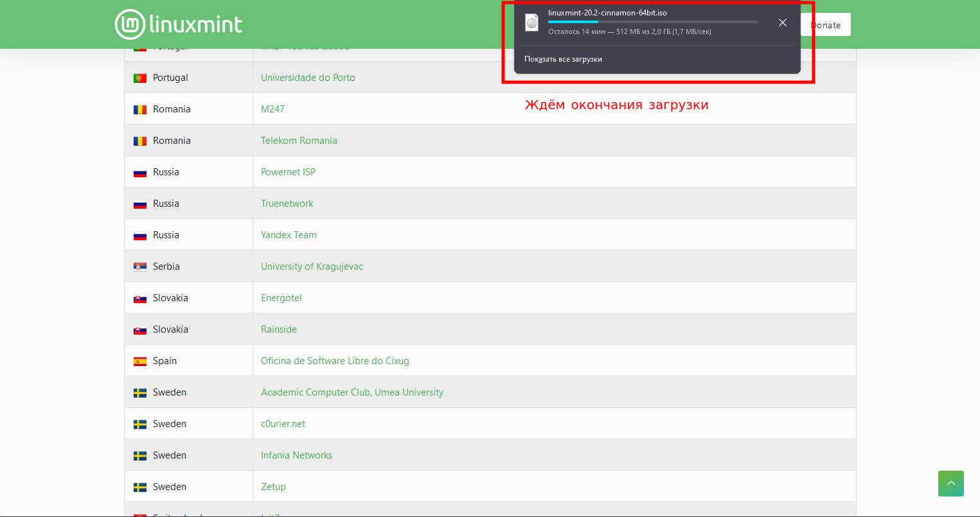Viewport: 980px width, 517px height.
Task: Click the Spain flag icon
Action: point(139,362)
